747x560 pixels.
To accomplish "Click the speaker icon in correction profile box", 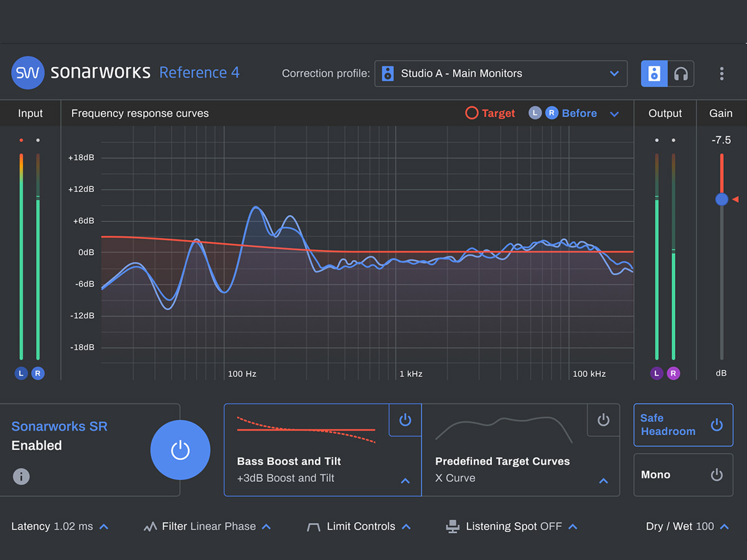I will (x=388, y=73).
